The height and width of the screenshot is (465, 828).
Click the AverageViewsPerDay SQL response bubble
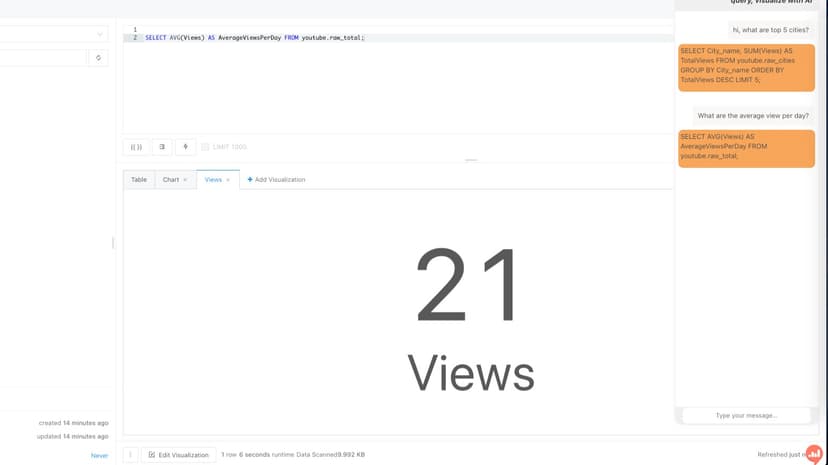(x=746, y=148)
